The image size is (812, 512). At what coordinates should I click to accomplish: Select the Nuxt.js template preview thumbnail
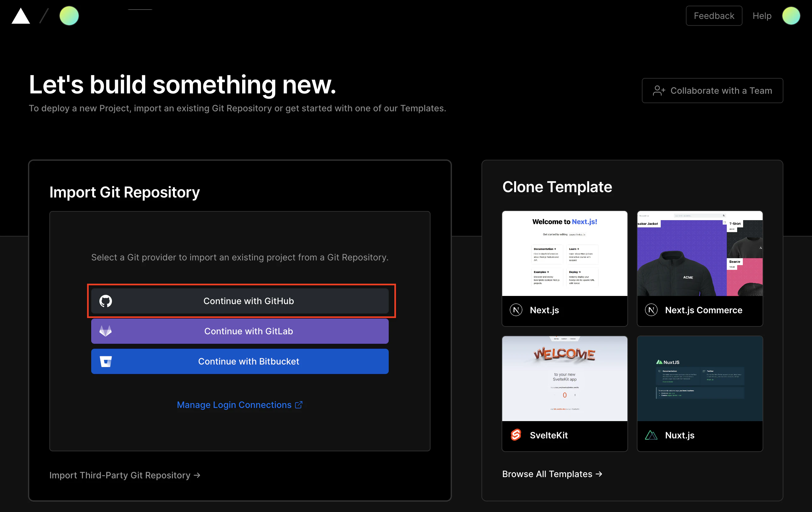[x=700, y=378]
